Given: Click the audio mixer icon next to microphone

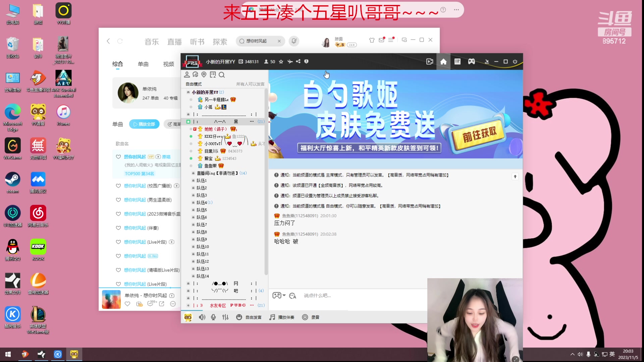Looking at the screenshot, I should pyautogui.click(x=225, y=317).
